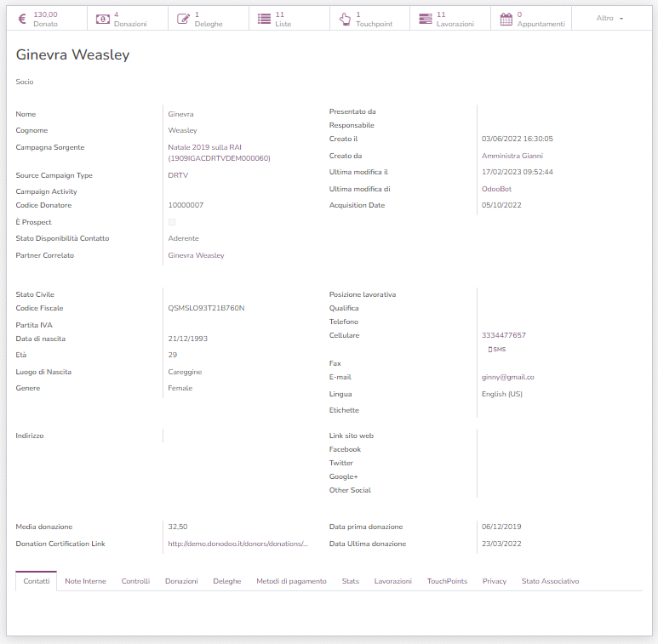This screenshot has width=658, height=644.
Task: Open the Metodi di pagamento tab
Action: coord(291,581)
